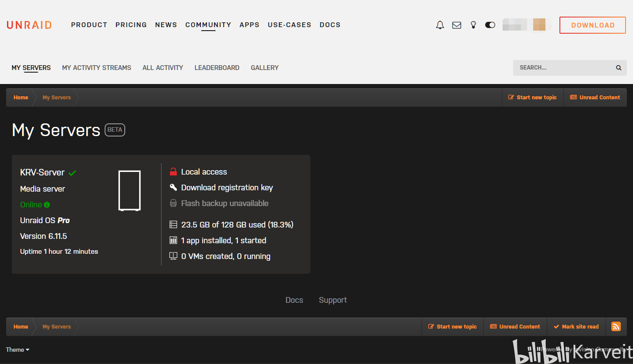Go to All Activity tab
This screenshot has height=364, width=633.
click(x=162, y=68)
